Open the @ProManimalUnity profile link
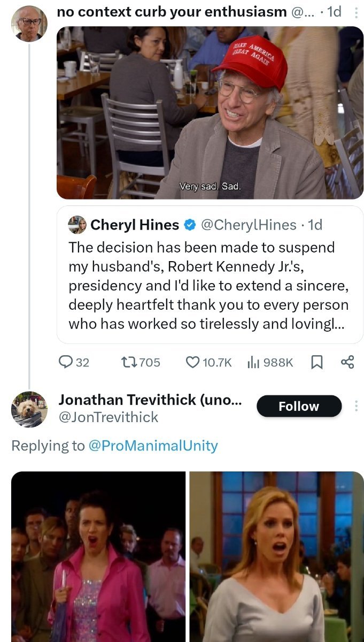364x642 pixels. (x=152, y=446)
